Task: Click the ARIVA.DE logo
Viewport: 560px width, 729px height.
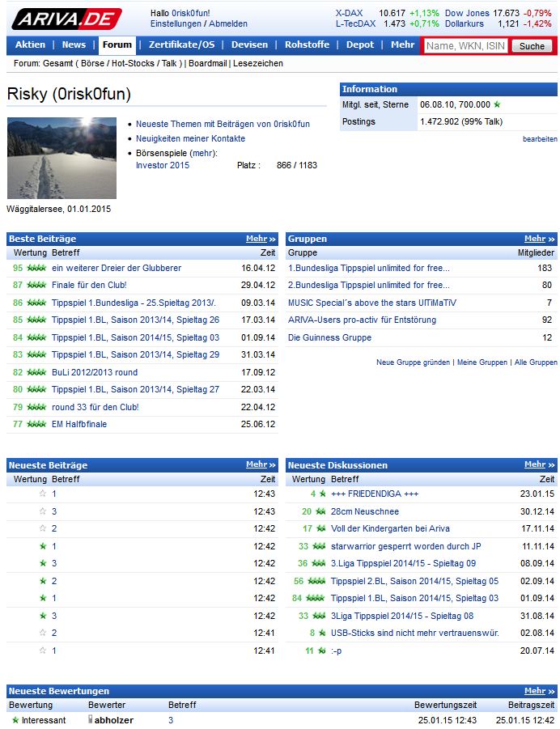Action: coord(68,18)
